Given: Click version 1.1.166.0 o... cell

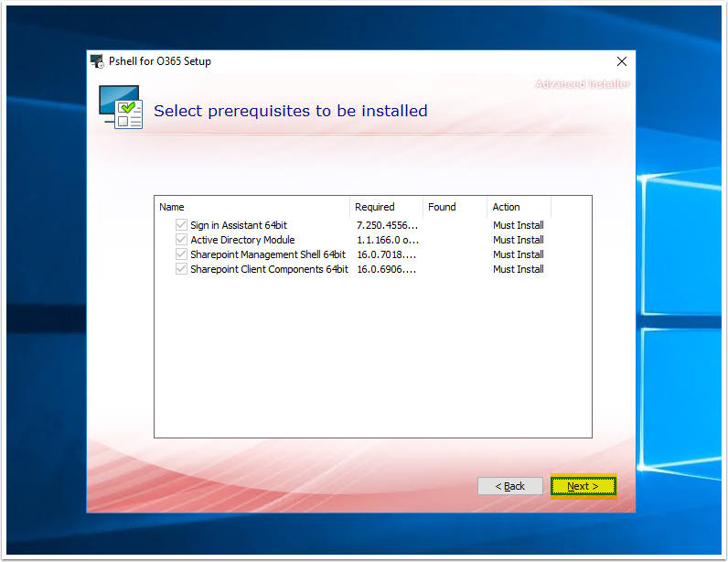Looking at the screenshot, I should pyautogui.click(x=388, y=240).
